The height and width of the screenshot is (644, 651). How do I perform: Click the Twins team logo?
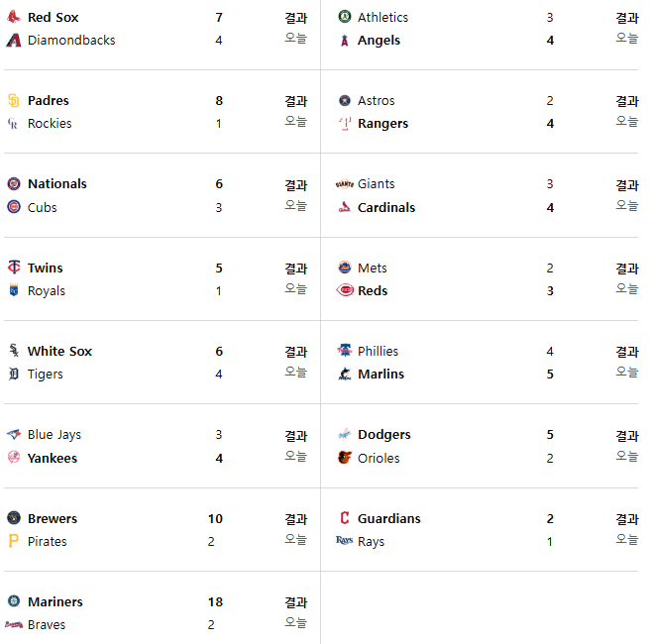[14, 267]
